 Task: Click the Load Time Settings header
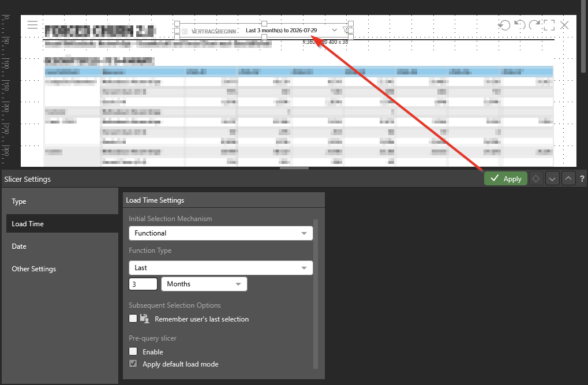(223, 200)
